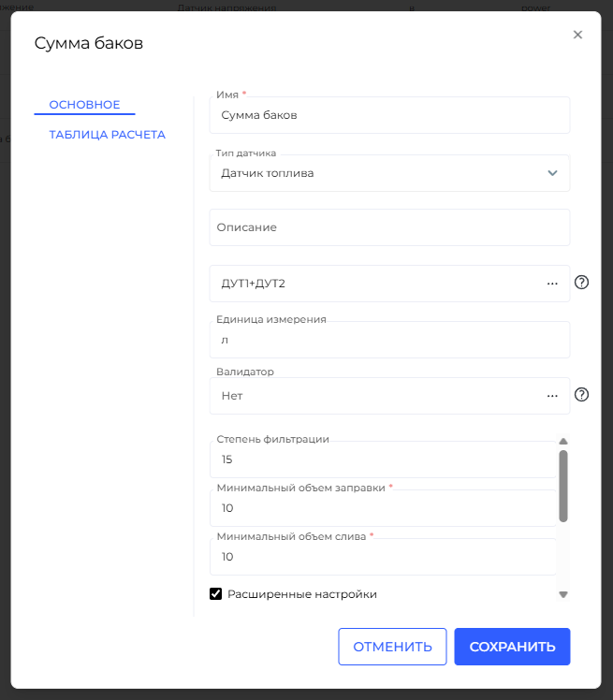Click the Имя input field
Image resolution: width=613 pixels, height=700 pixels.
(388, 116)
